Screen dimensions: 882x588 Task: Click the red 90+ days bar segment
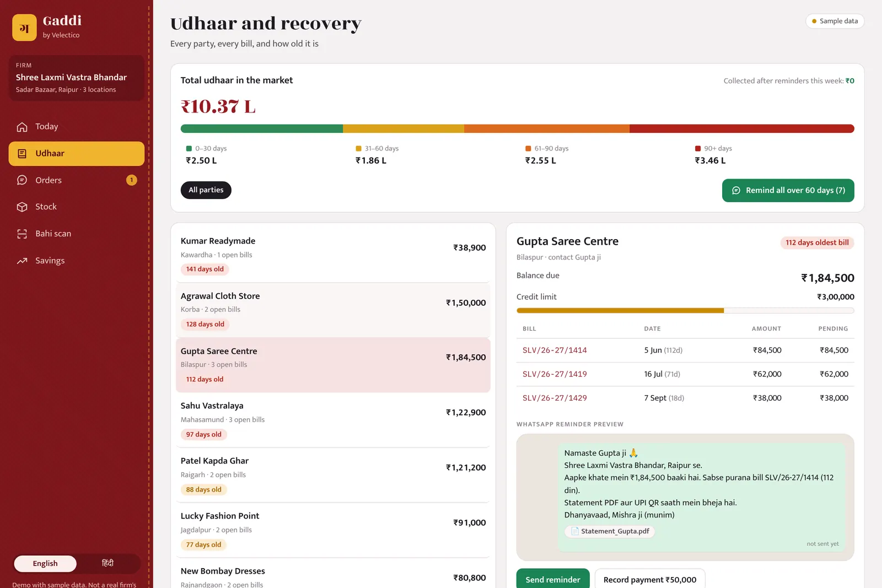click(x=742, y=128)
